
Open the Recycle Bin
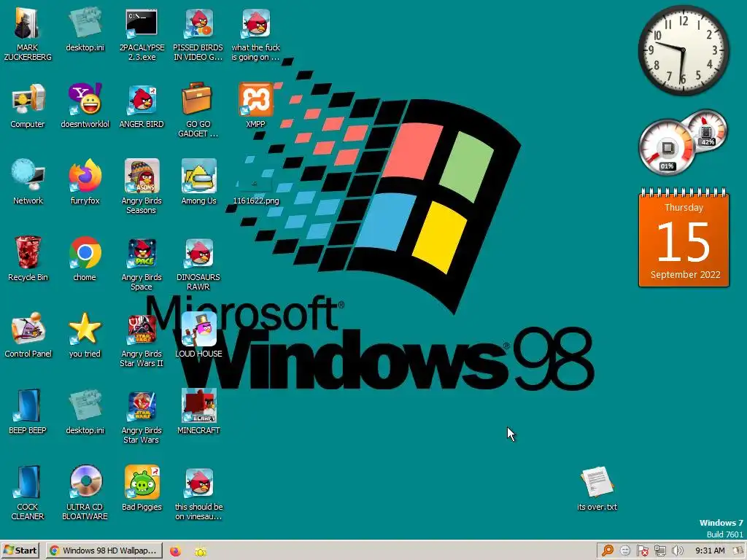28,252
